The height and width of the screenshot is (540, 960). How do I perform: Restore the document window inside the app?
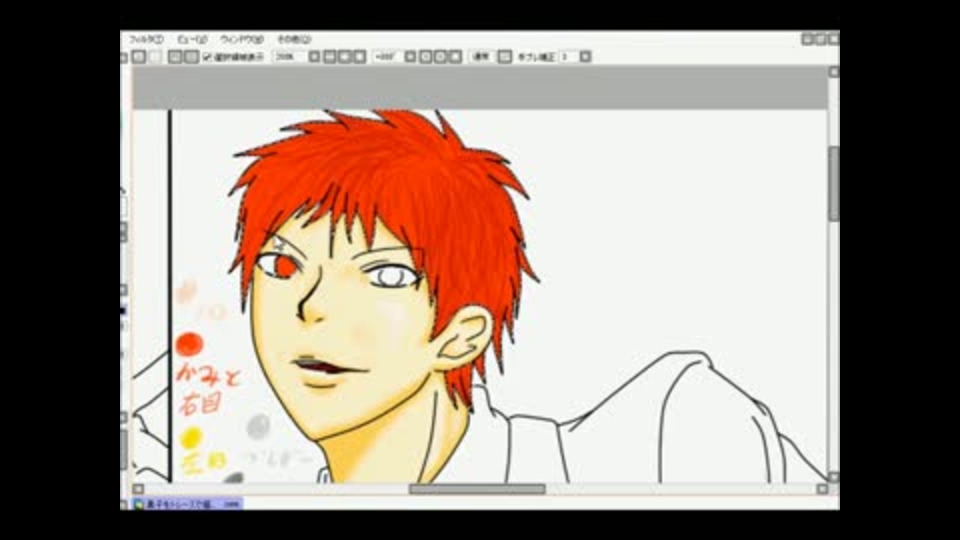pyautogui.click(x=820, y=39)
